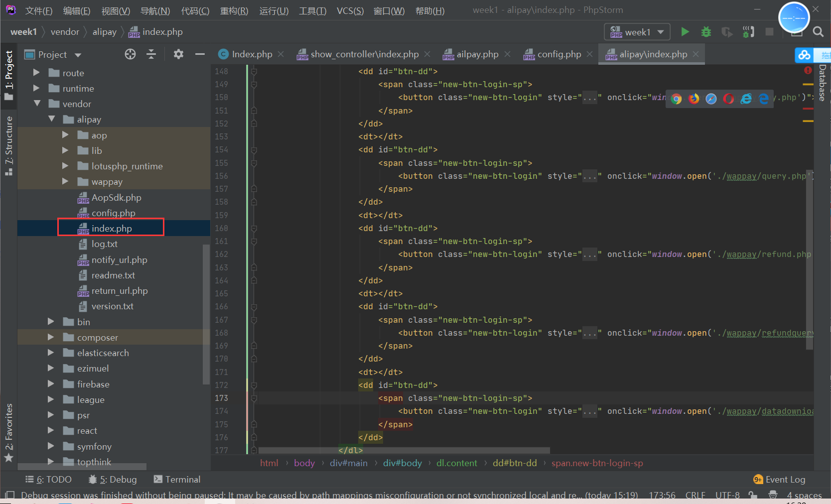Close the Index.php tab
831x504 pixels.
(281, 54)
